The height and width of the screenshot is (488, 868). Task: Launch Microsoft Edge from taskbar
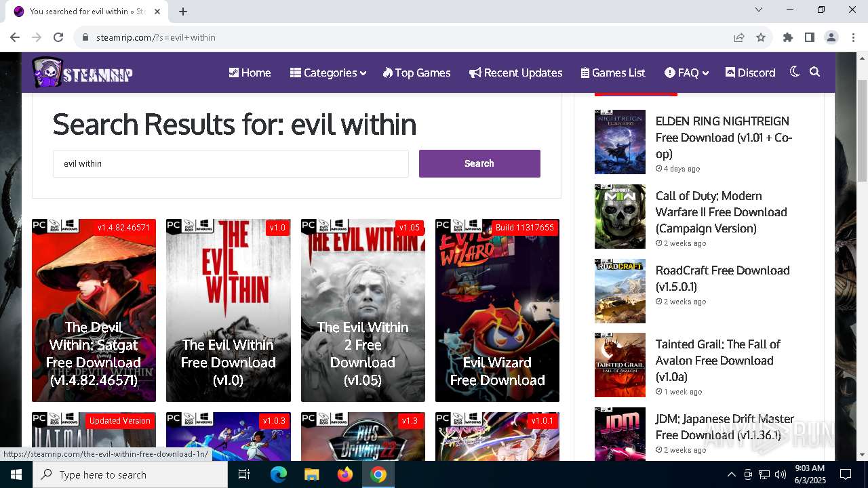click(279, 474)
